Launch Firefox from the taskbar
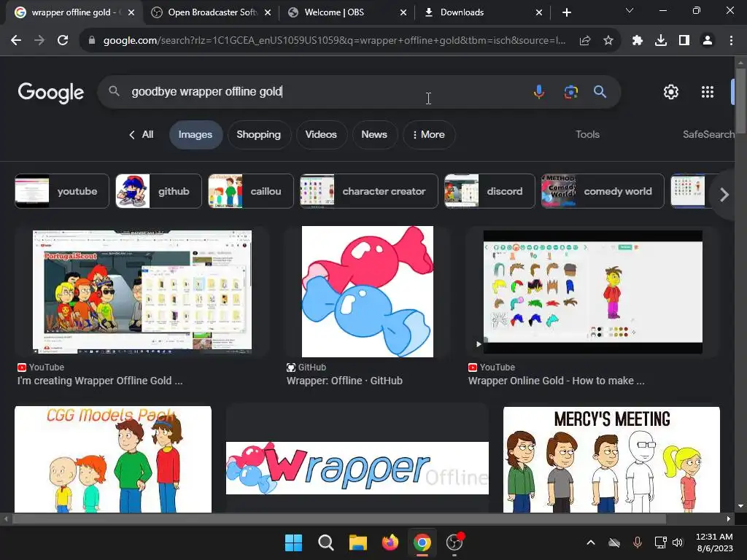747x560 pixels. pyautogui.click(x=390, y=542)
